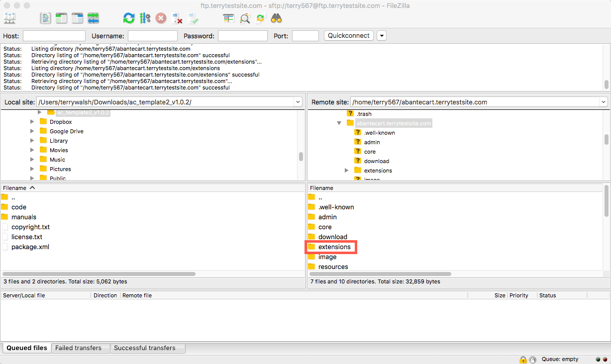Switch to the Queued files tab
This screenshot has height=364, width=611.
pyautogui.click(x=27, y=348)
